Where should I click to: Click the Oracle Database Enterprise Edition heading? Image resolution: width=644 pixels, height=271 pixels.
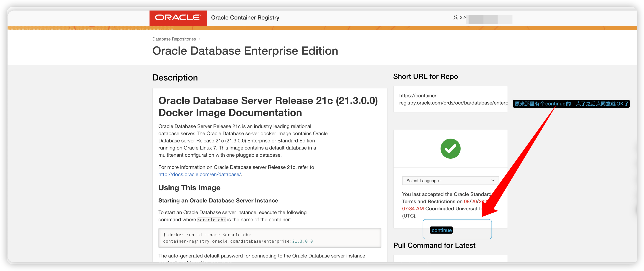tap(245, 51)
